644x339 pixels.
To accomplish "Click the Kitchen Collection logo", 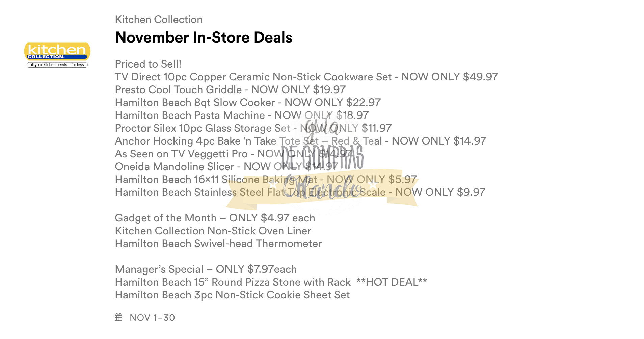I will (x=57, y=54).
